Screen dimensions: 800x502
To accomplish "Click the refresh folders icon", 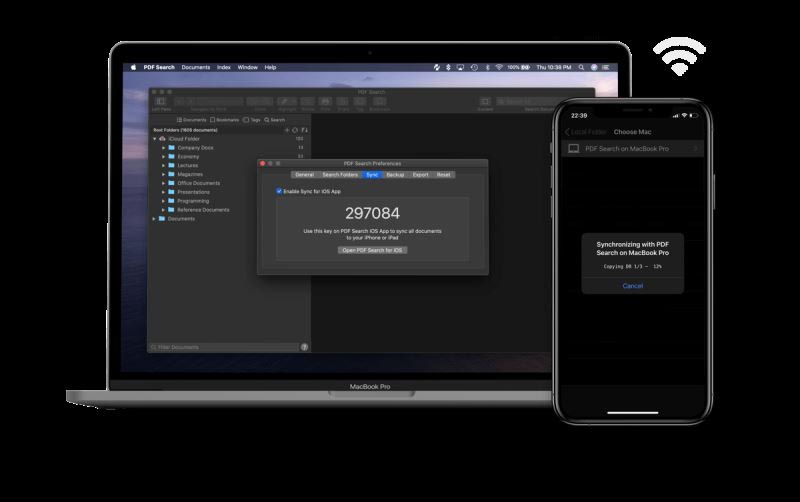I will (295, 130).
